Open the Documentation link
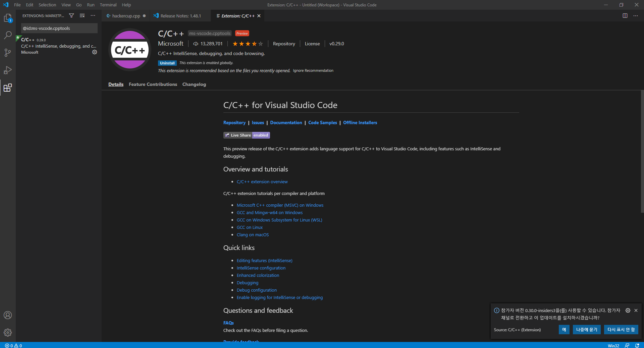 click(x=286, y=122)
